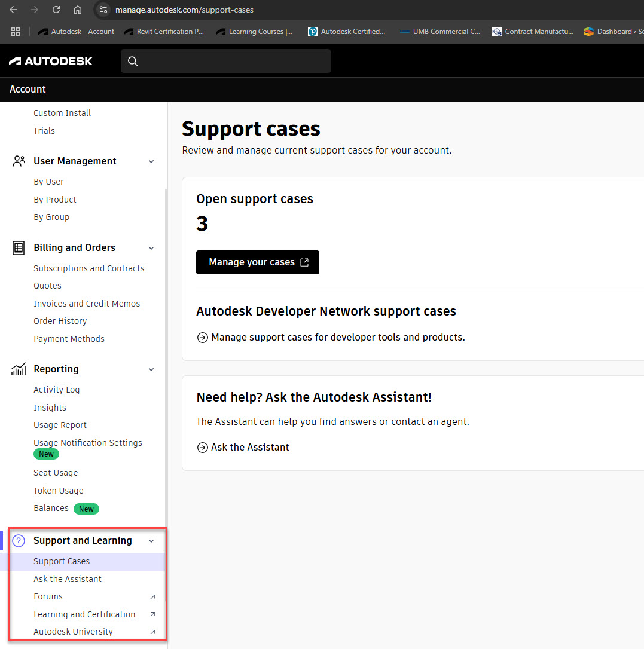Open the UMB Commercial bookmark

pyautogui.click(x=440, y=32)
